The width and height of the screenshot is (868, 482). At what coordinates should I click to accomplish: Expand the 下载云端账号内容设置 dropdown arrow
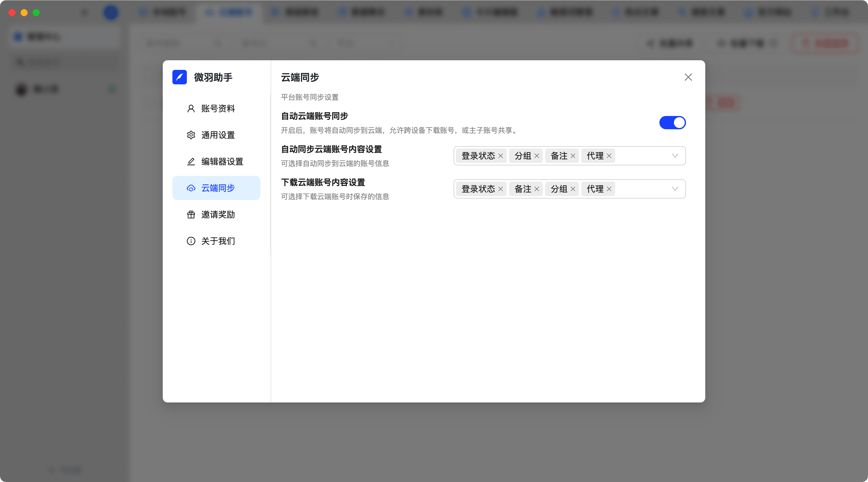(x=675, y=189)
